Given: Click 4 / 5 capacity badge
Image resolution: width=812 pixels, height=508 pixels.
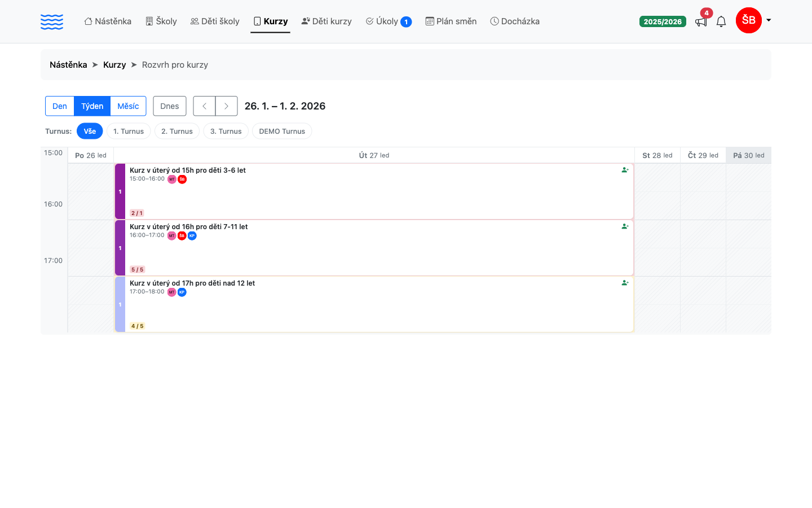Looking at the screenshot, I should point(137,326).
